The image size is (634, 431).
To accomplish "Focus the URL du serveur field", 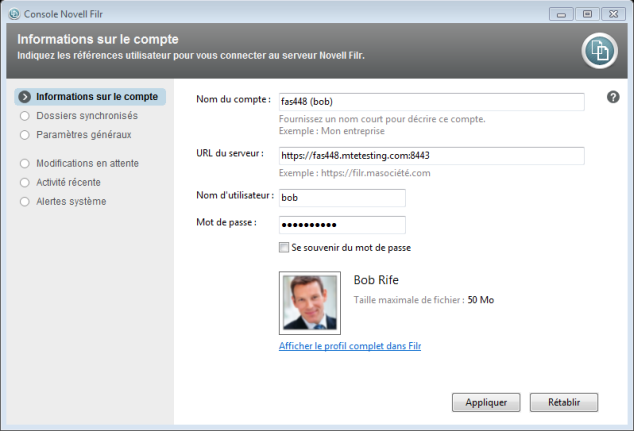I will [431, 155].
